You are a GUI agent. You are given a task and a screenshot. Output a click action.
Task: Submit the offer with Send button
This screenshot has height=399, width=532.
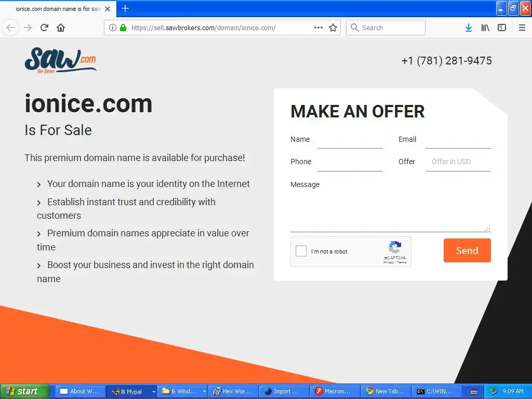pos(467,250)
